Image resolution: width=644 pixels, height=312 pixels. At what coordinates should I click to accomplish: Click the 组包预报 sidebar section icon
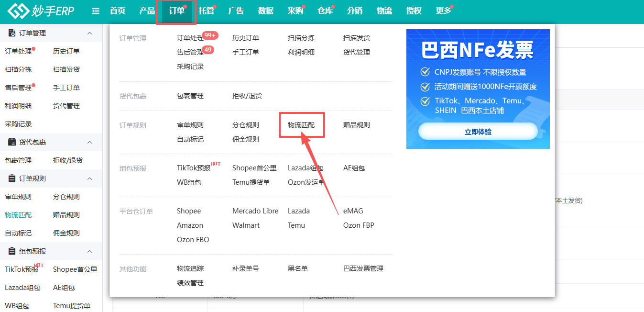click(x=12, y=251)
